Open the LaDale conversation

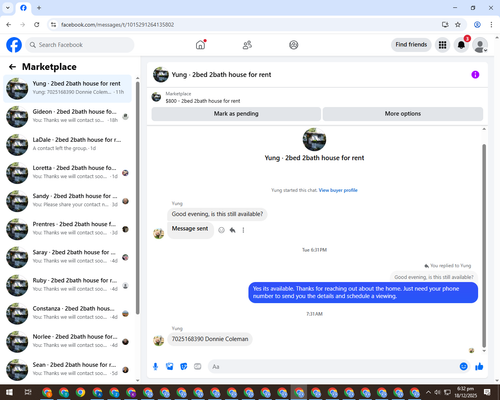pos(67,145)
